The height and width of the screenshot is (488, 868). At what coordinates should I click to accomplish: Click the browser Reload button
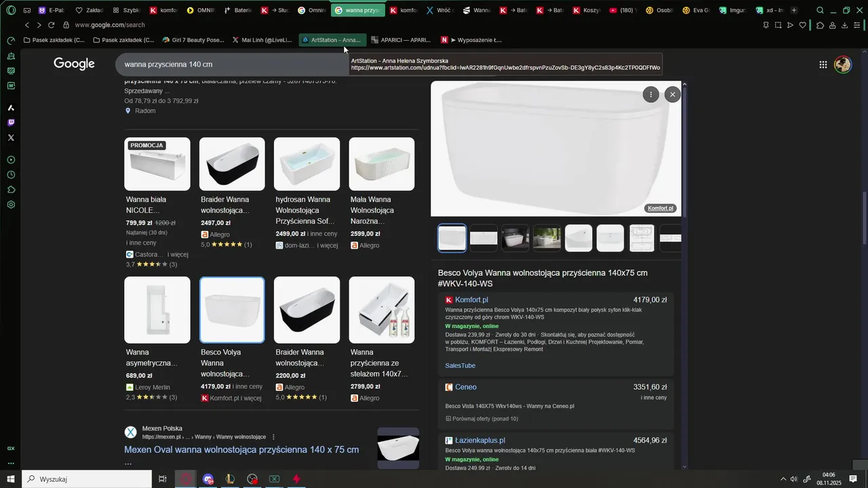[x=51, y=25]
